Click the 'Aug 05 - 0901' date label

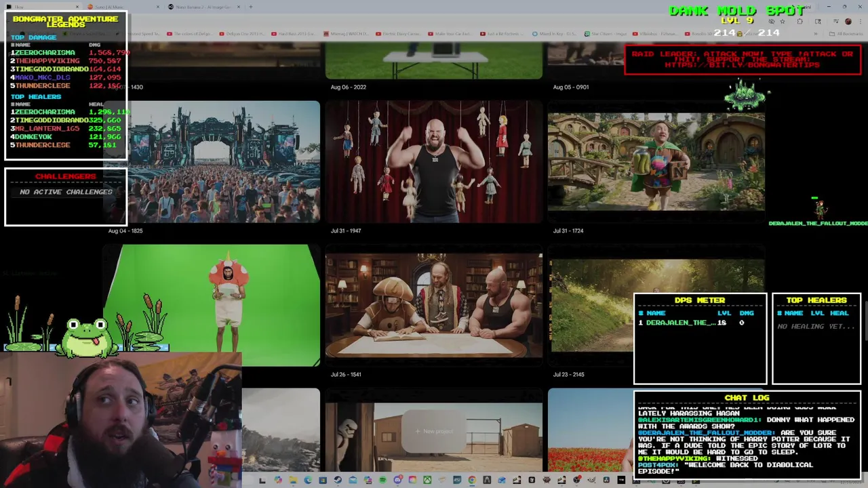pyautogui.click(x=571, y=87)
